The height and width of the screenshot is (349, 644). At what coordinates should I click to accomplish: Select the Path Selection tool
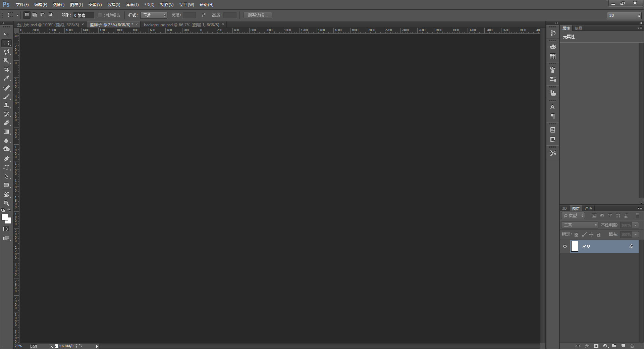tap(6, 176)
